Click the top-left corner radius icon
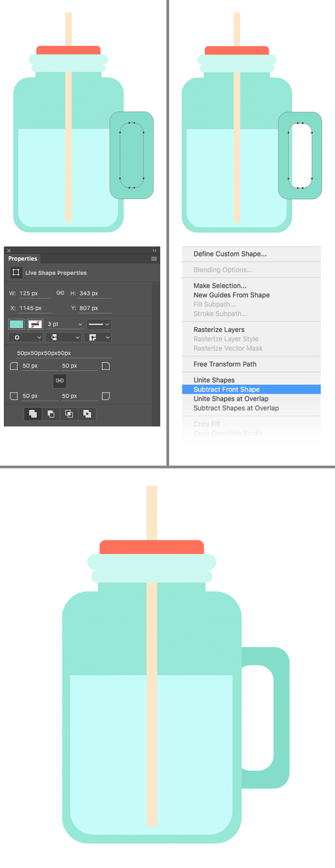The height and width of the screenshot is (868, 335). tap(14, 366)
